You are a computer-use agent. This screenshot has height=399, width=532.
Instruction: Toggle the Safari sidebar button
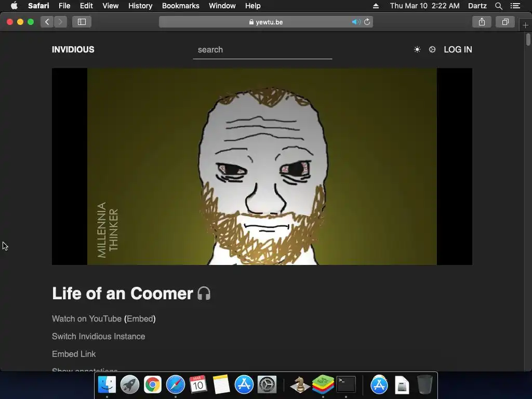(82, 22)
